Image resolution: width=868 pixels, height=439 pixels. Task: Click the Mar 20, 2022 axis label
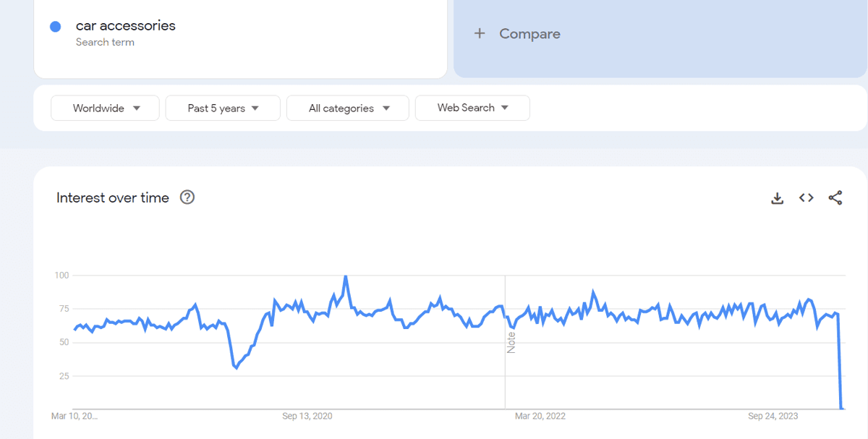pyautogui.click(x=540, y=416)
